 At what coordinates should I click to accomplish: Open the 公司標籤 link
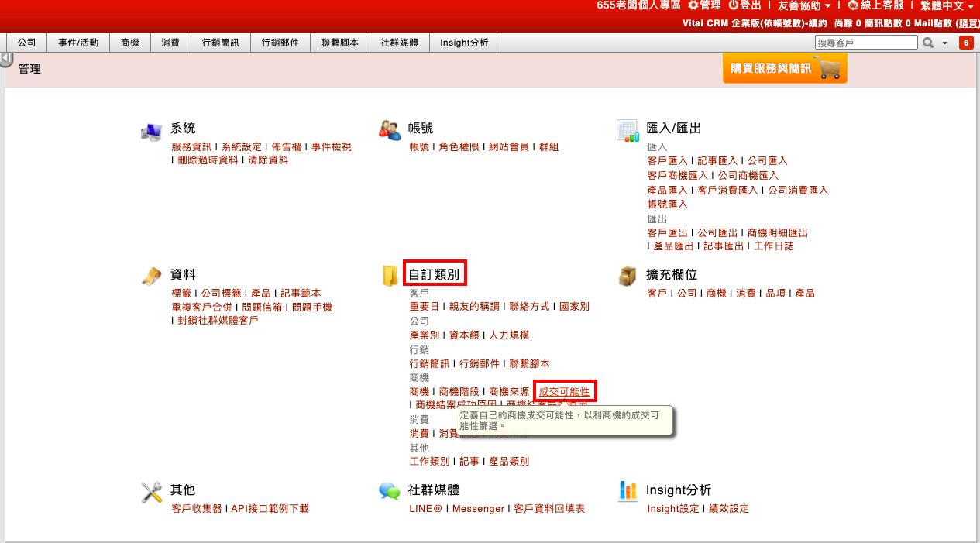tap(222, 293)
